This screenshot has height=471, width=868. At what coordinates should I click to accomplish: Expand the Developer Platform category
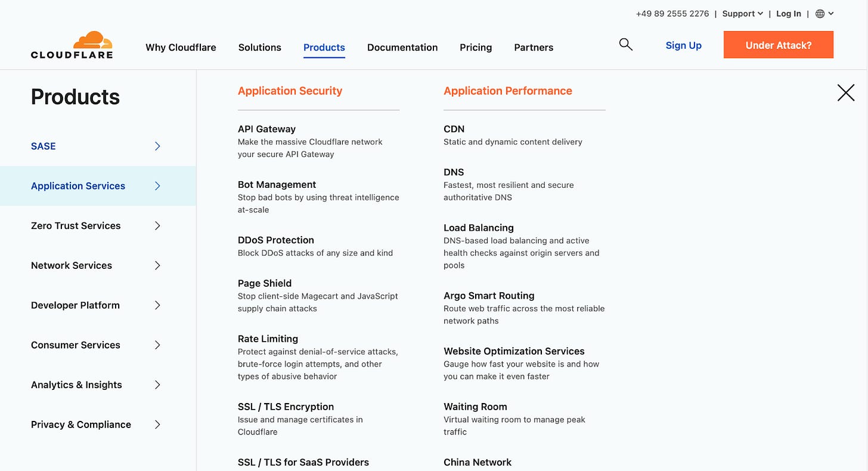[75, 305]
